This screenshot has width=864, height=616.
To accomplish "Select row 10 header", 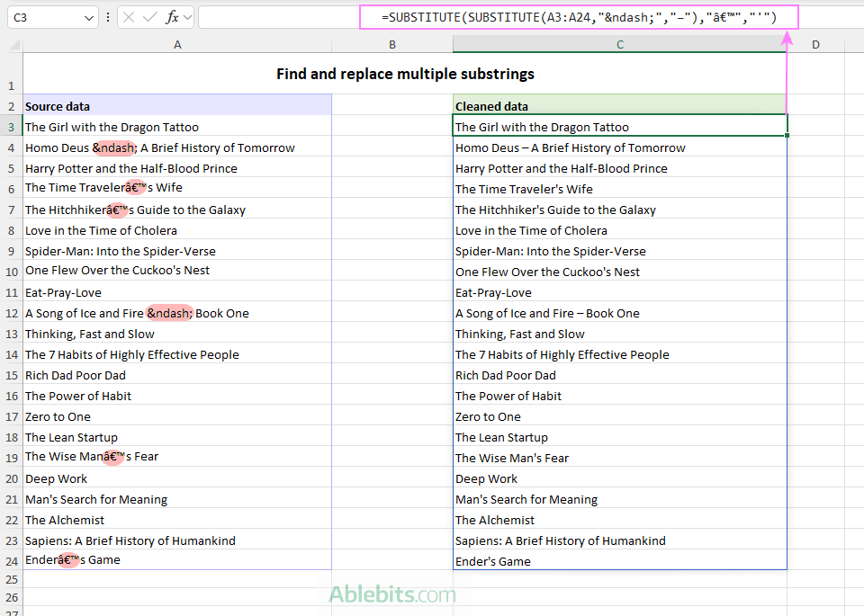I will [11, 272].
